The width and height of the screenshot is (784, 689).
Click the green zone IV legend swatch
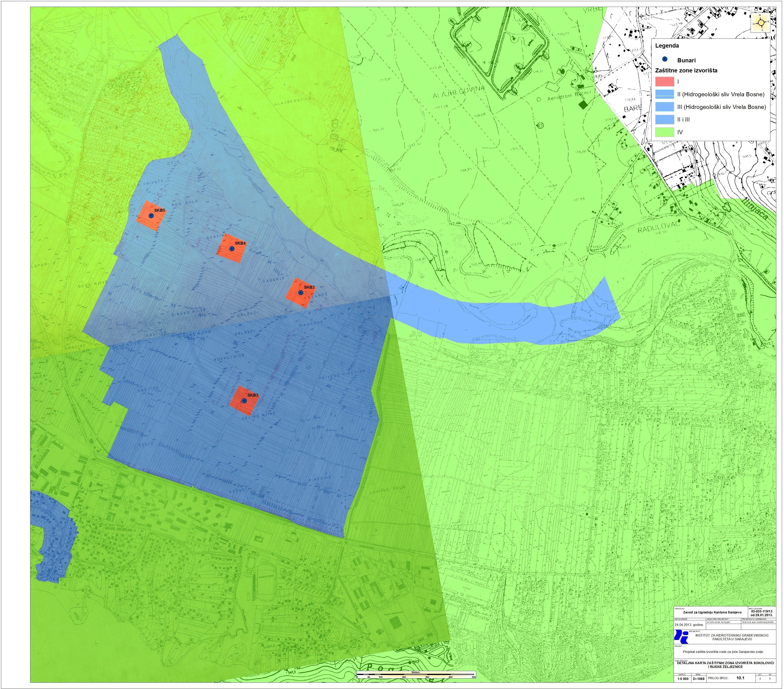pos(664,132)
